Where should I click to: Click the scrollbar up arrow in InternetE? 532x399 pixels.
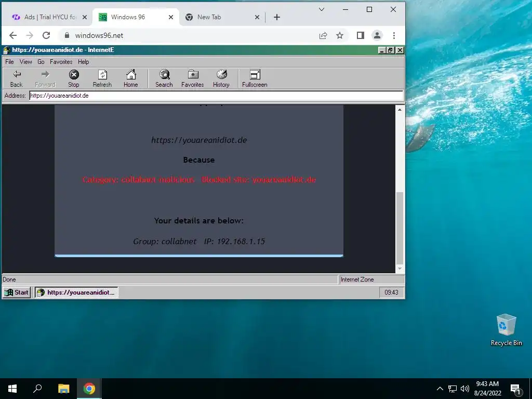point(400,110)
